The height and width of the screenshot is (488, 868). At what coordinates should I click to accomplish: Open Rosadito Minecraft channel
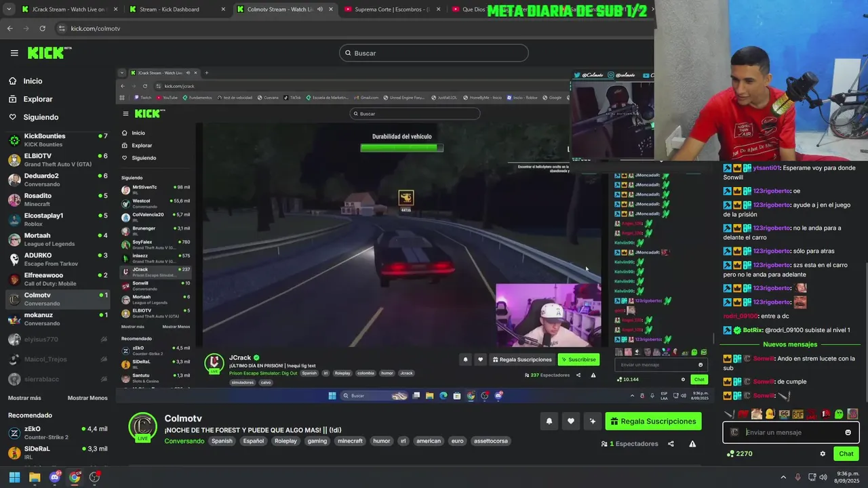[x=58, y=199]
